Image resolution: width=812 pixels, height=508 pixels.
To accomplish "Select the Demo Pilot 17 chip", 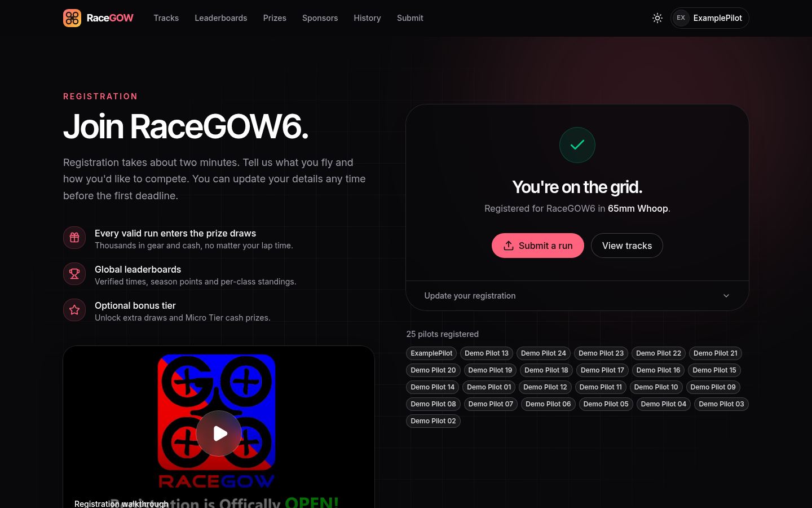I will click(602, 370).
